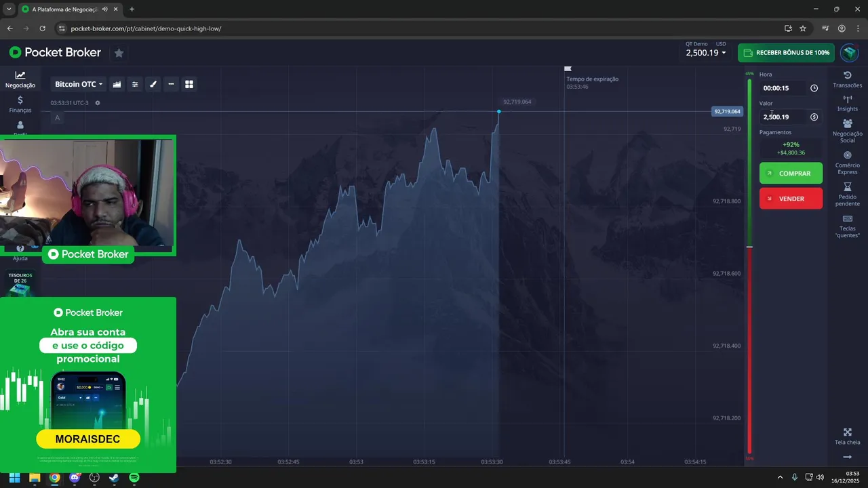Click the +92% payout box
The width and height of the screenshot is (868, 488).
tap(791, 148)
